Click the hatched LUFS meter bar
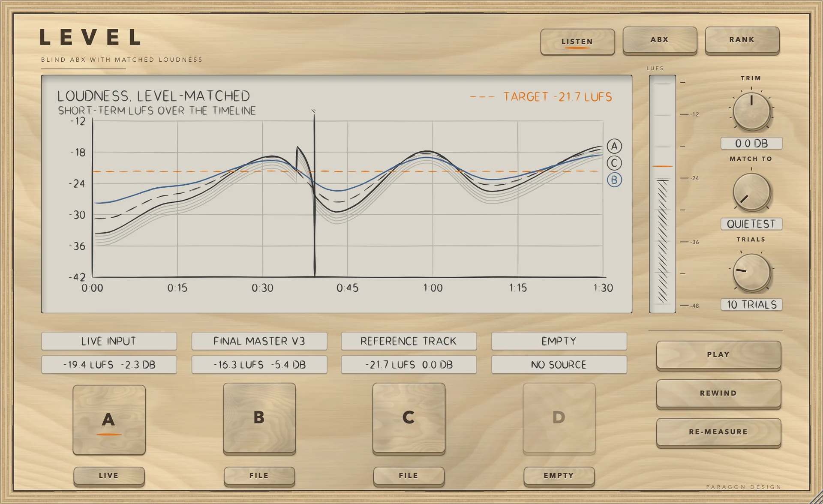The height and width of the screenshot is (504, 823). pyautogui.click(x=662, y=242)
